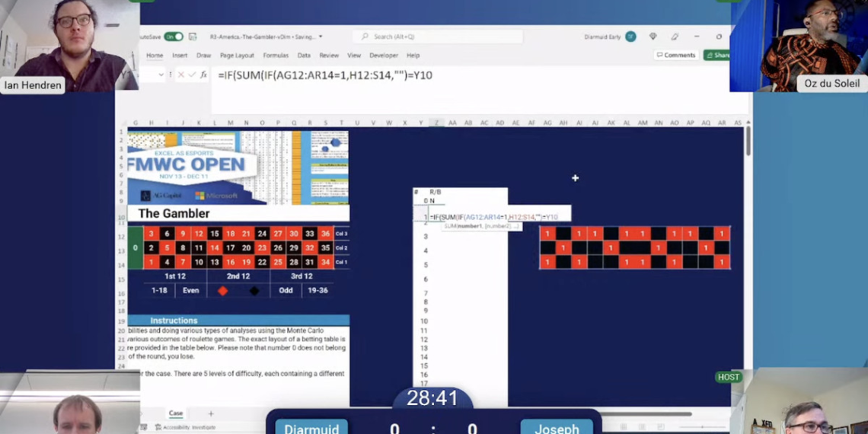This screenshot has width=868, height=434.
Task: Open the Diarmuid Early account avatar
Action: 630,37
